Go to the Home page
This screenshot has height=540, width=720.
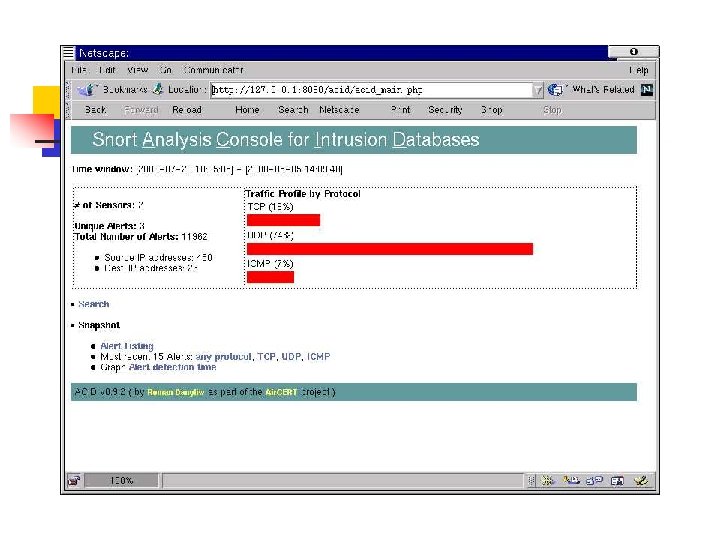(x=247, y=110)
